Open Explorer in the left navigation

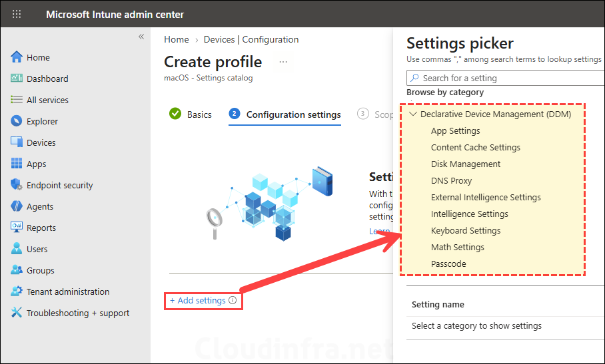[x=42, y=121]
